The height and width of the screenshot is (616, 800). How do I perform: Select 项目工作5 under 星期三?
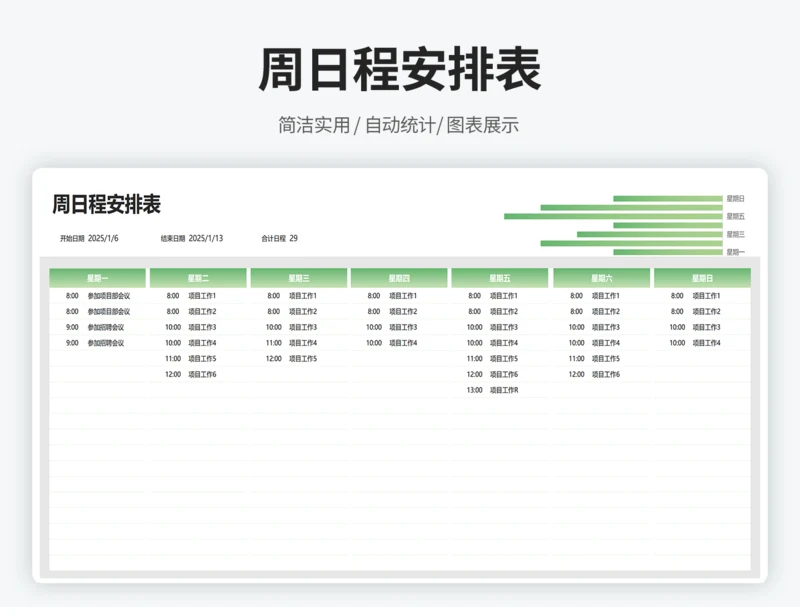click(303, 359)
